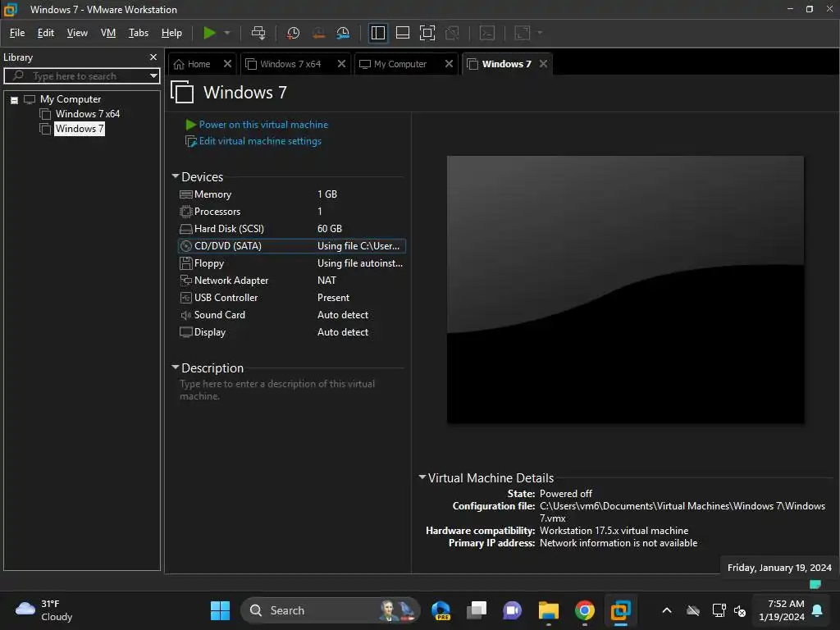Image resolution: width=840 pixels, height=630 pixels.
Task: Open Microsoft Teams chat from taskbar
Action: click(x=512, y=610)
